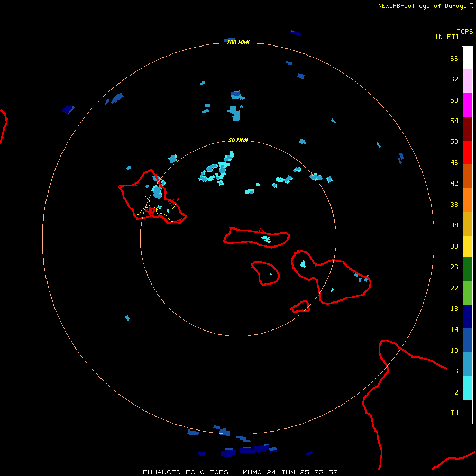Image resolution: width=476 pixels, height=476 pixels.
Task: Click the 50 legend value
Action: 454,141
